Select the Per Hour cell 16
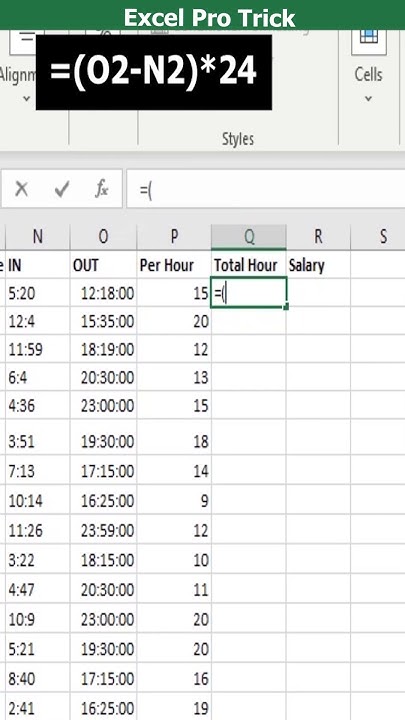The width and height of the screenshot is (405, 720). (x=174, y=679)
